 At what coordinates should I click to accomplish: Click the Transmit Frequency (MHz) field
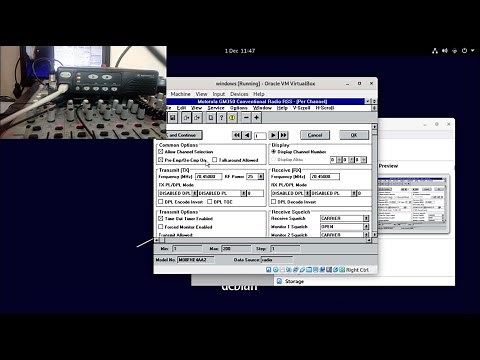209,176
